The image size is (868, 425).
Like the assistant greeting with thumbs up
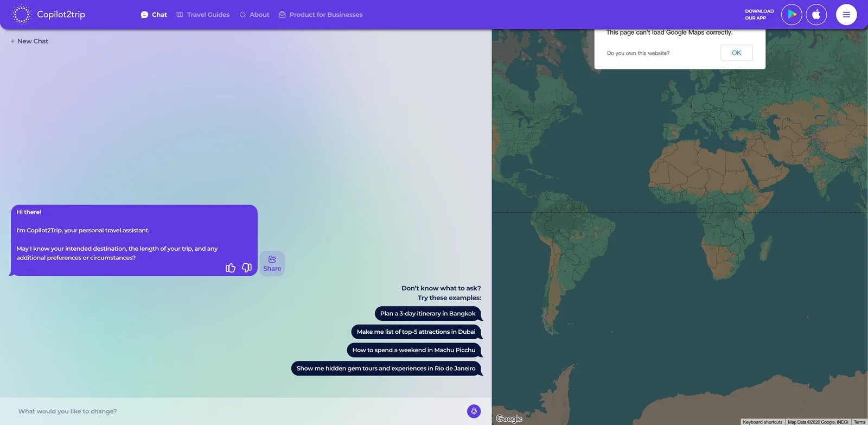click(231, 268)
